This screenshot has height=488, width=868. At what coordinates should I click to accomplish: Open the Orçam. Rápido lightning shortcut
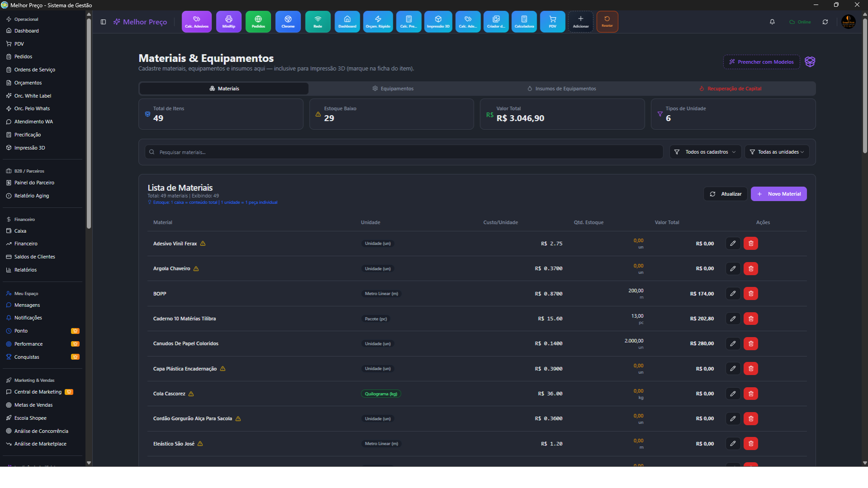point(378,22)
